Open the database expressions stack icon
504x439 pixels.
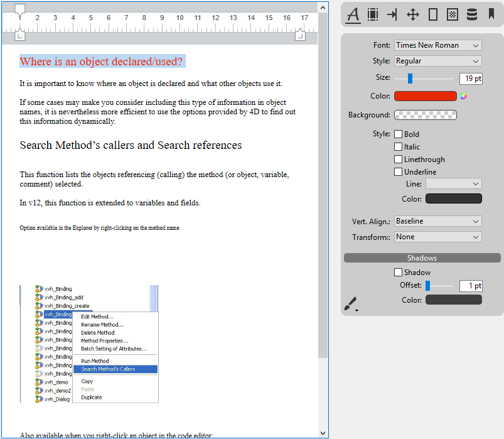(471, 14)
